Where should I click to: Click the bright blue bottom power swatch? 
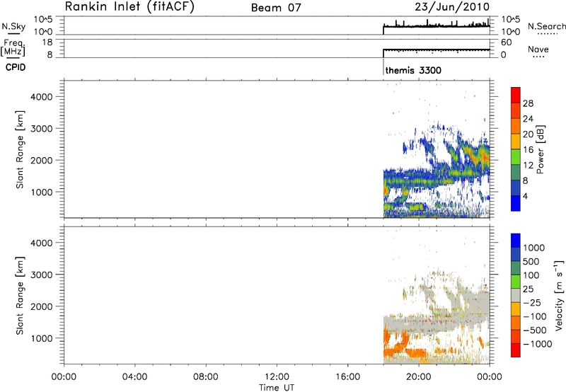pos(516,203)
